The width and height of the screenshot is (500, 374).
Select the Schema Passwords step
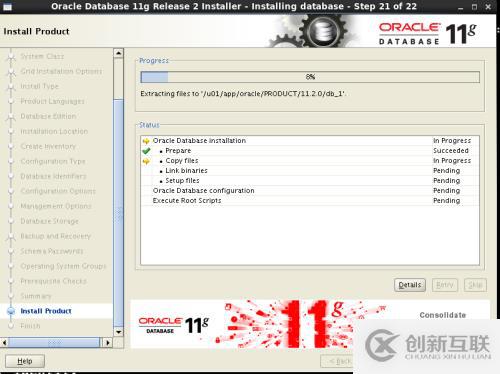pos(52,251)
